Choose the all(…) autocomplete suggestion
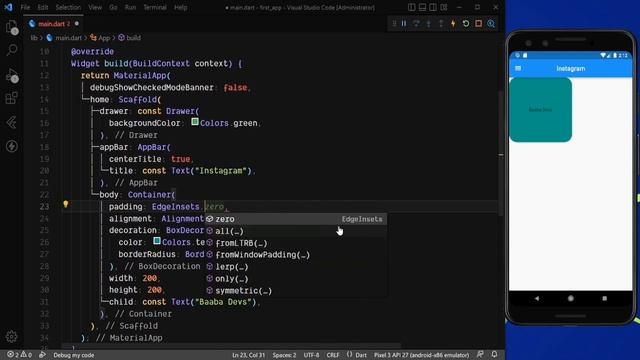Viewport: 640px width, 360px height. [x=296, y=231]
